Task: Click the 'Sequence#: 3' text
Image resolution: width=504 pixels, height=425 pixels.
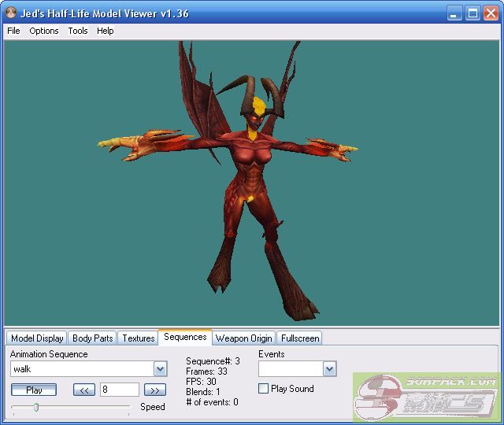Action: tap(213, 361)
